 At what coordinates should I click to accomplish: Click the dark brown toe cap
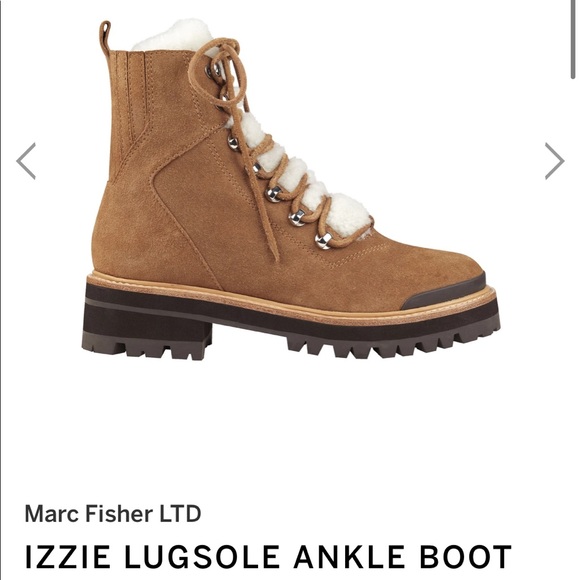(444, 292)
